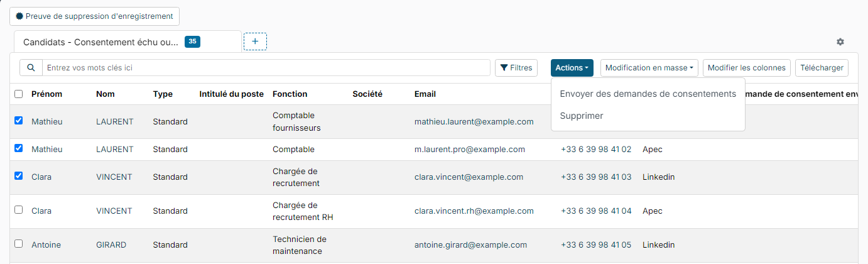This screenshot has height=264, width=868.
Task: Click email clara.vincent.rh@example.com
Action: point(474,211)
